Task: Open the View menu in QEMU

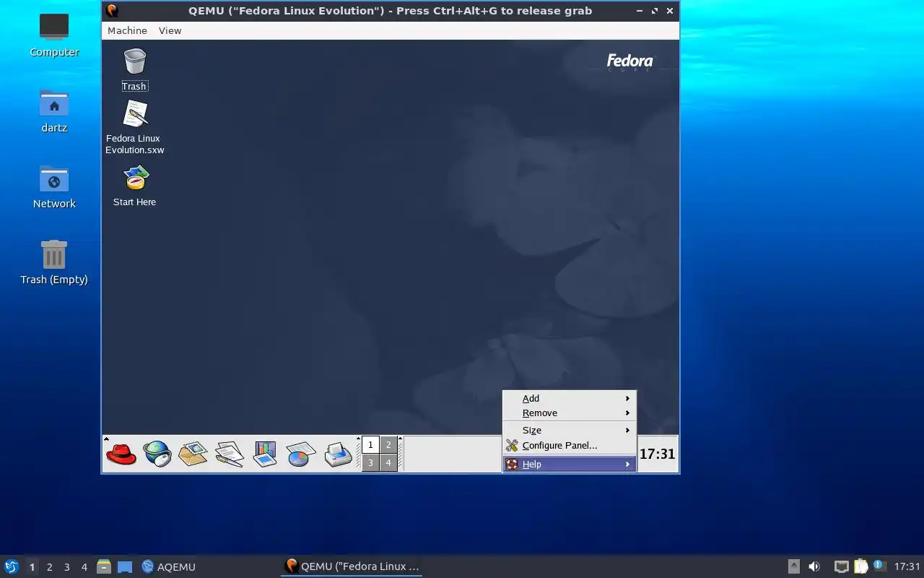Action: point(170,30)
